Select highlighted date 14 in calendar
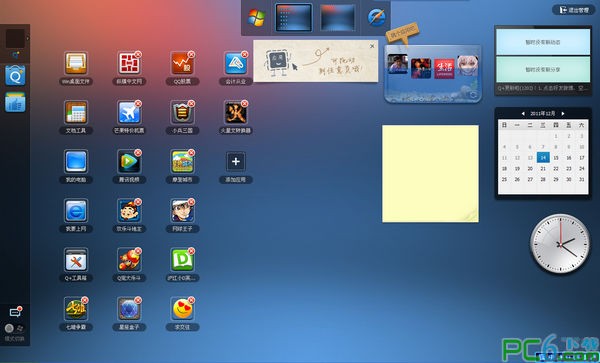The height and width of the screenshot is (363, 600). [543, 158]
